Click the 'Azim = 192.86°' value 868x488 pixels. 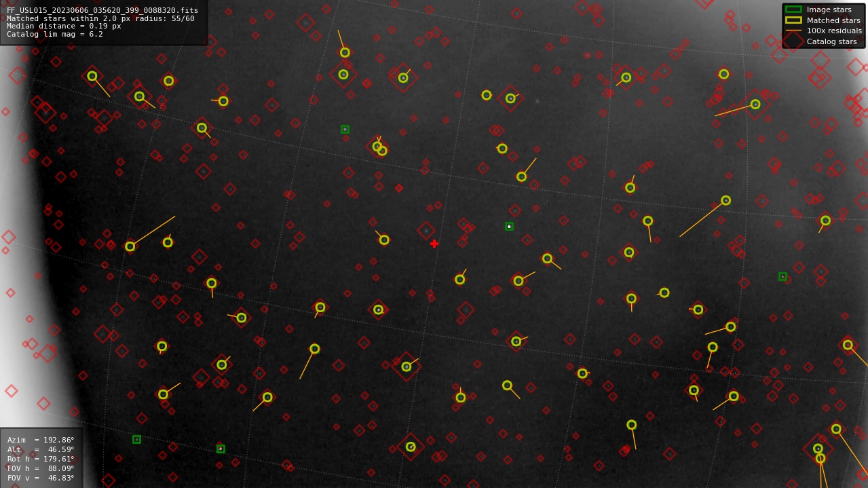point(41,440)
